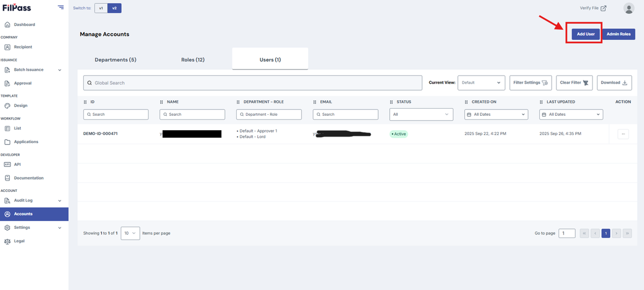This screenshot has height=290, width=644.
Task: Open Filter Settings
Action: pos(531,83)
